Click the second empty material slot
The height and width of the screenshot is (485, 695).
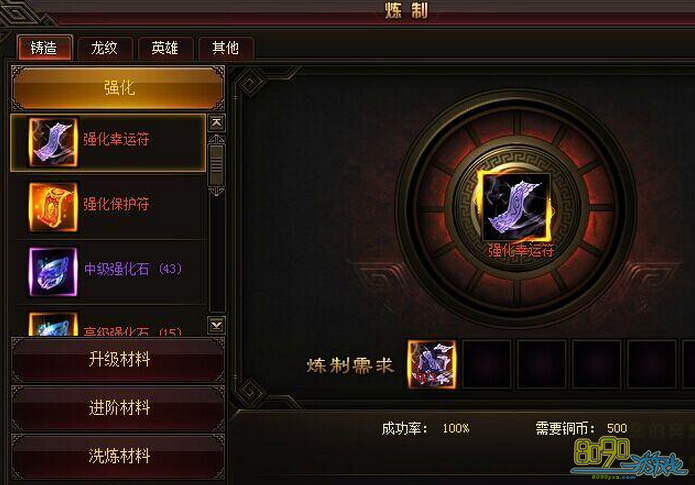click(542, 364)
